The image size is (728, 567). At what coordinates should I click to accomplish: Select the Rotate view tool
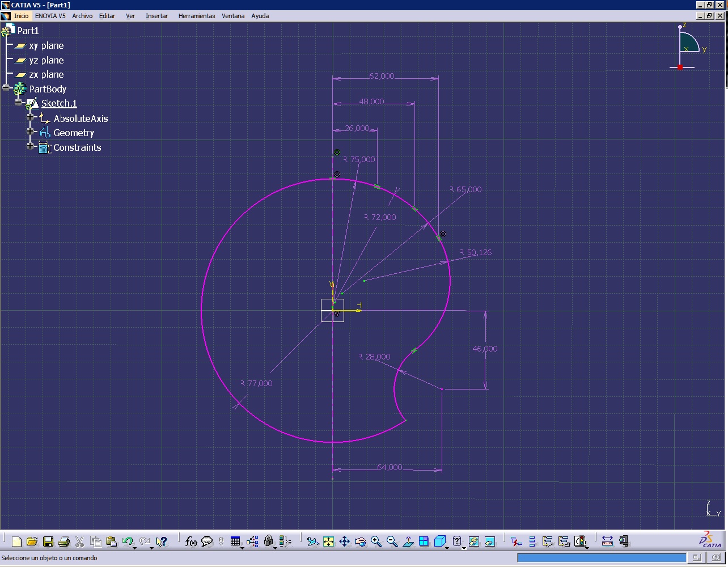[x=360, y=541]
